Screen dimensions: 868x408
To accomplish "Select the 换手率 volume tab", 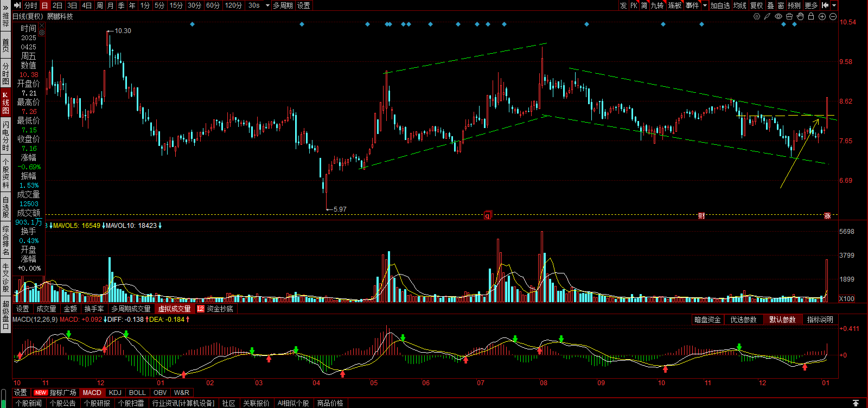I will [x=94, y=309].
